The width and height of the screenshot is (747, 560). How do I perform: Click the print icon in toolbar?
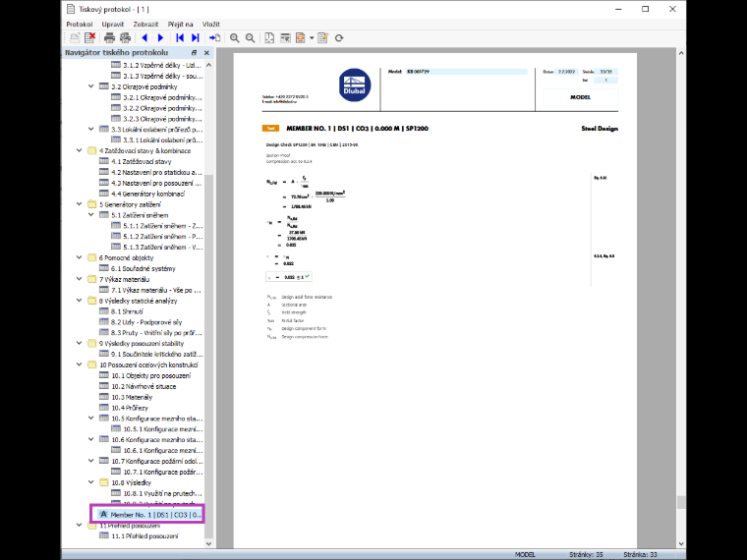click(109, 38)
